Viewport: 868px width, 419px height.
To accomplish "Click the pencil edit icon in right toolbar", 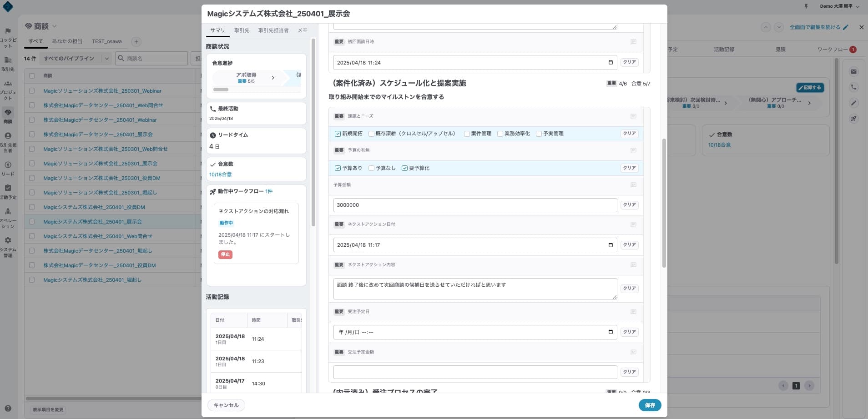I will (853, 103).
